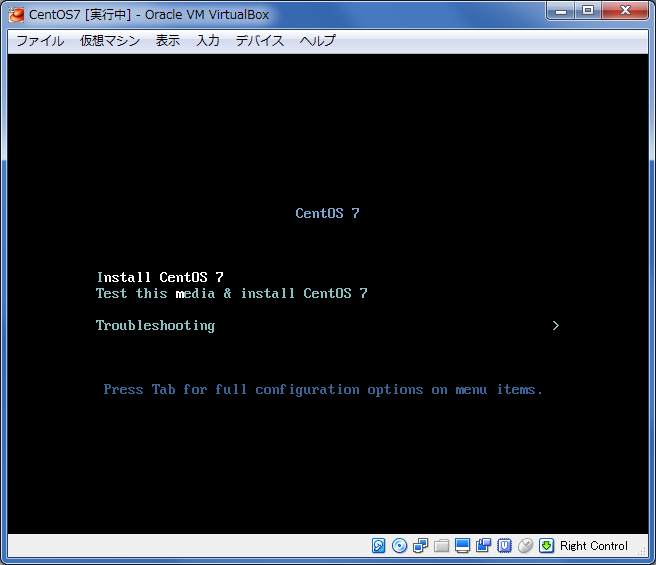Click the blue monitor display status icon
Screen dimensions: 656x565
coord(462,546)
